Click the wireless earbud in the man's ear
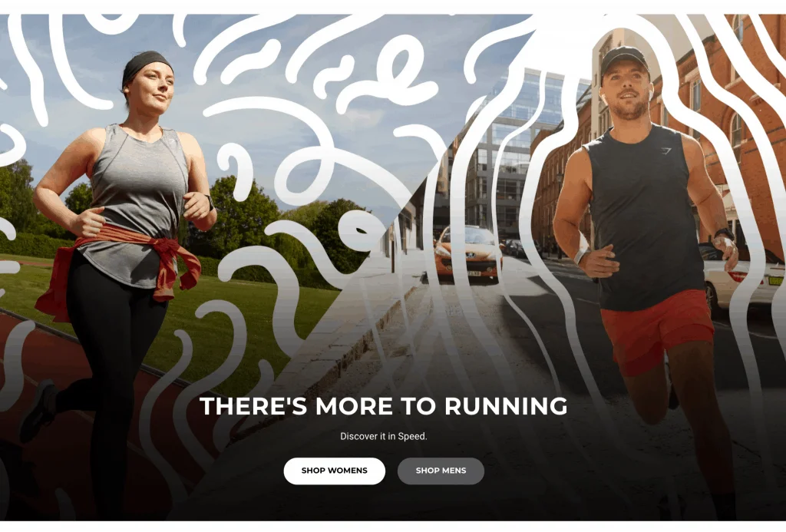 (651, 92)
